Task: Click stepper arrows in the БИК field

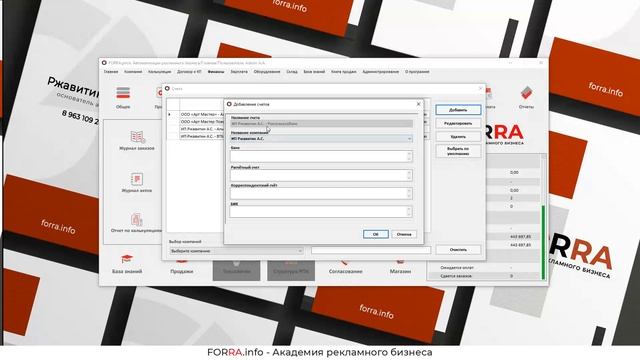Action: pos(409,211)
